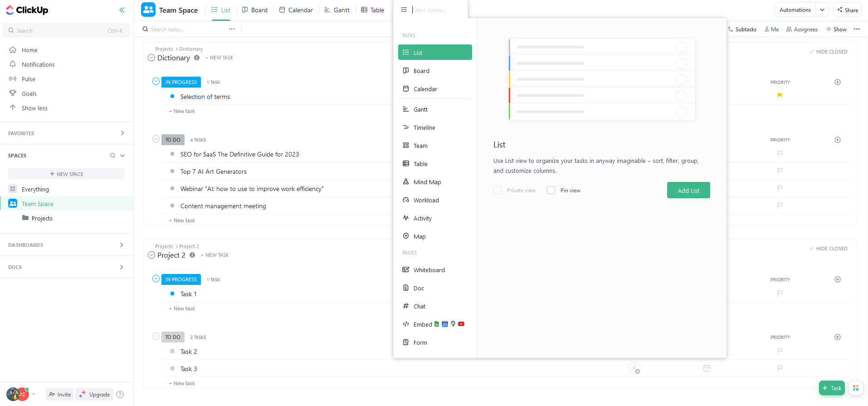This screenshot has height=406, width=868.
Task: Open view settings ellipsis next to Show
Action: click(x=857, y=29)
